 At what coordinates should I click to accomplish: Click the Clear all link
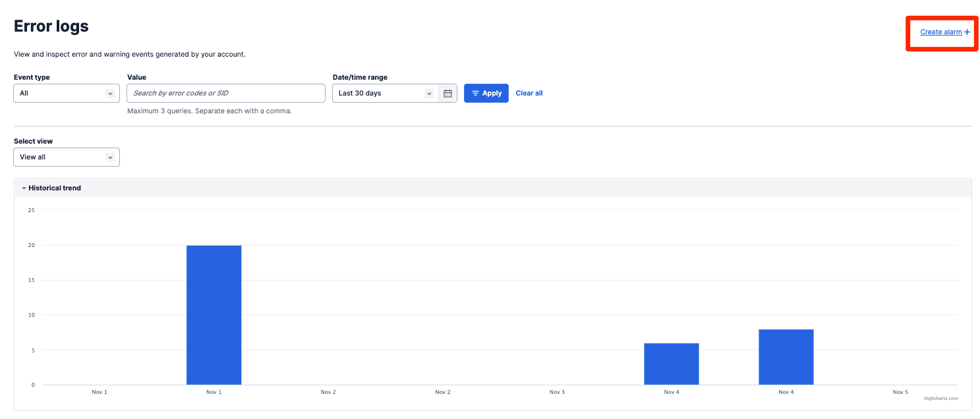coord(529,93)
